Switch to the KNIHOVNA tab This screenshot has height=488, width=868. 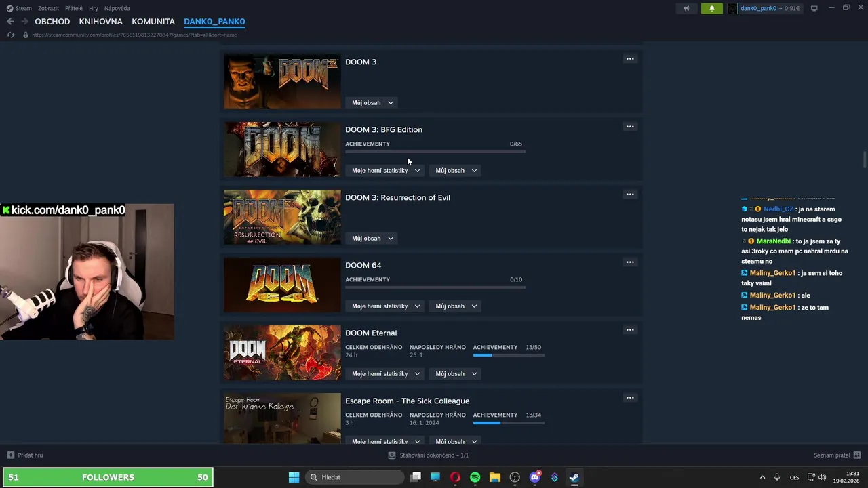coord(101,22)
